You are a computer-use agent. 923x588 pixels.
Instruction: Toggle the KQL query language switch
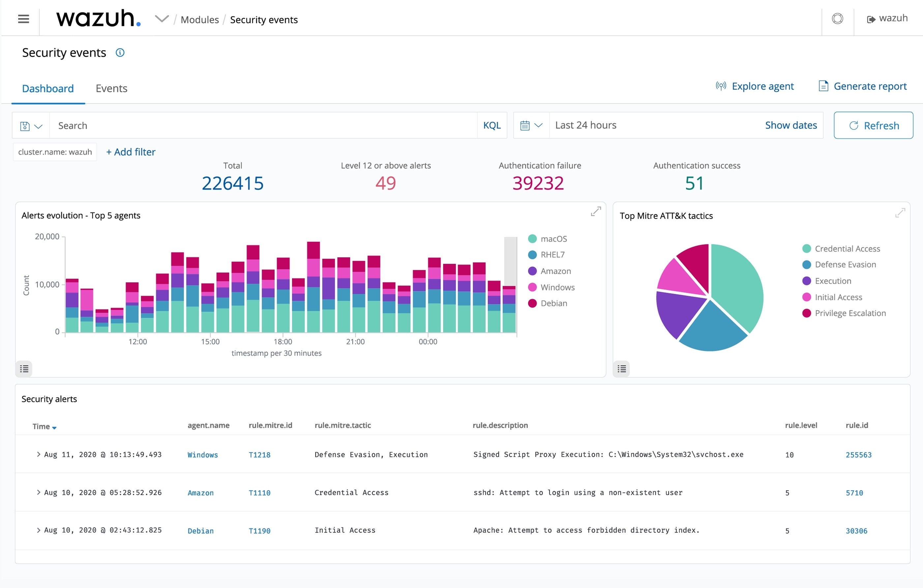492,125
